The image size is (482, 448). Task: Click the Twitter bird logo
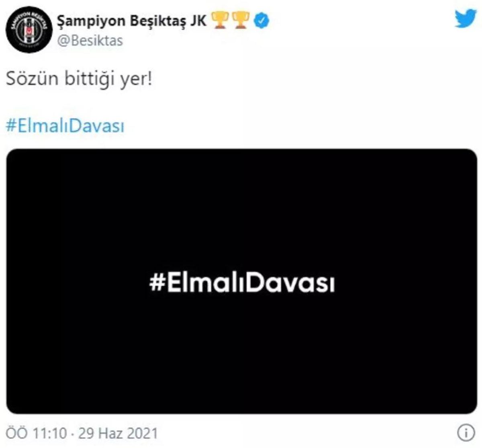tap(466, 18)
